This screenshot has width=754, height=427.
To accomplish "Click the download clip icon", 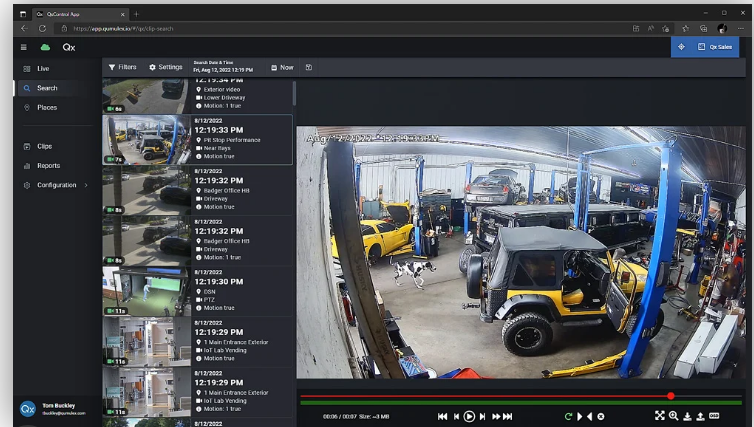I will click(687, 416).
